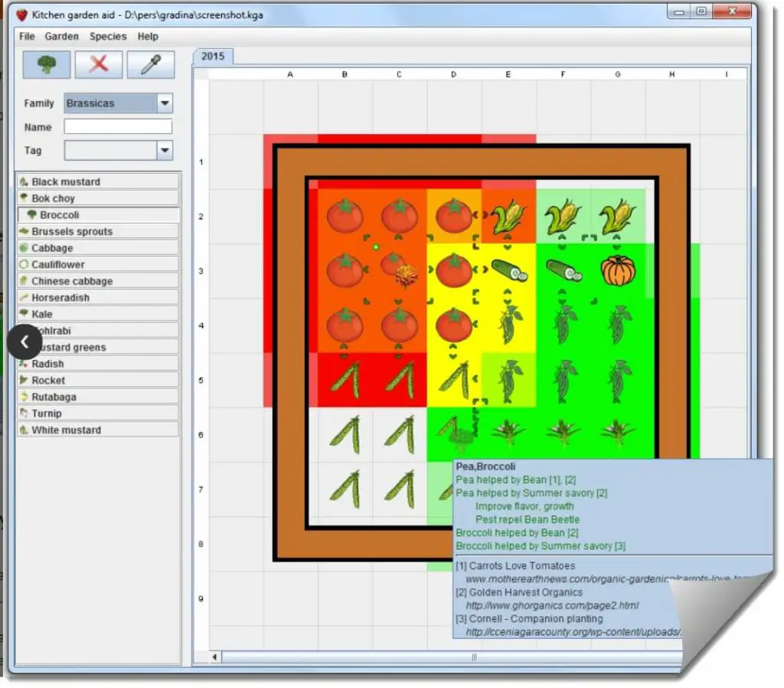Image resolution: width=784 pixels, height=688 pixels.
Task: Collapse the sidebar with the left arrow
Action: point(24,342)
